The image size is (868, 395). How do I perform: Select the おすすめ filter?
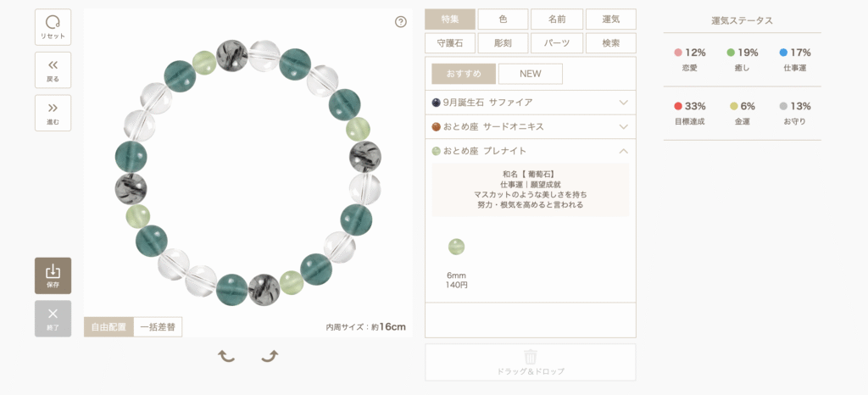464,74
